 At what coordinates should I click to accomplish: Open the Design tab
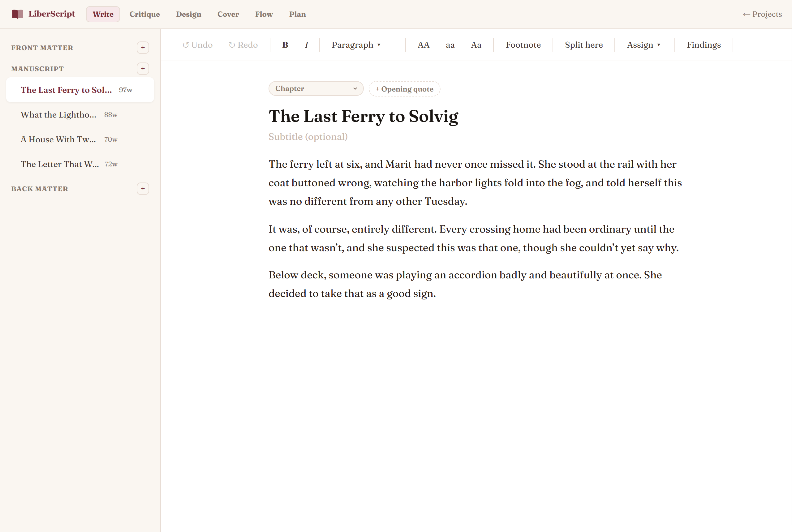tap(189, 14)
